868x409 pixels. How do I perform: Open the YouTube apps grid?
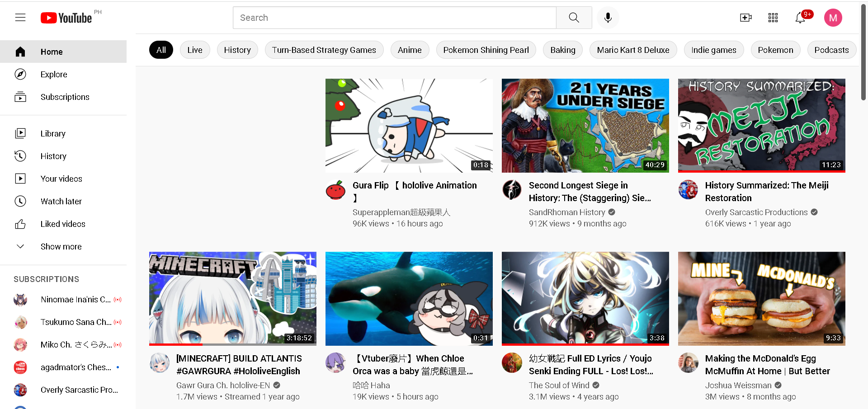pos(773,18)
